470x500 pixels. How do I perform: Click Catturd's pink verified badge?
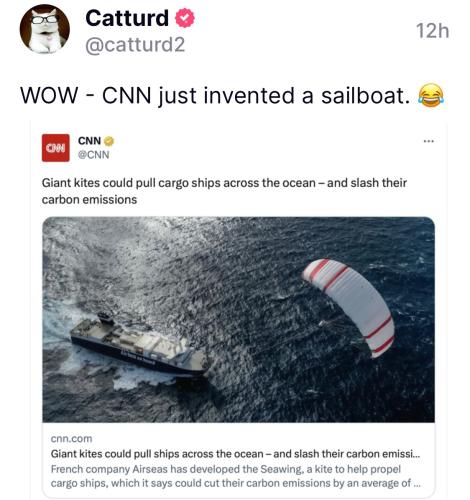185,18
